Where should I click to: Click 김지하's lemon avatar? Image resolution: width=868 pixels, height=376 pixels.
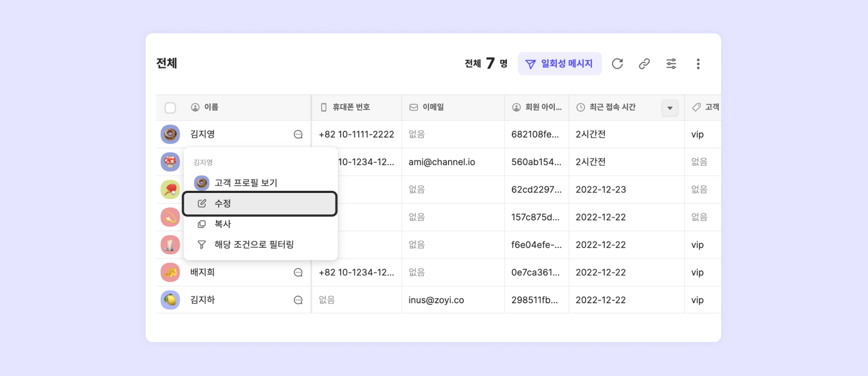click(x=170, y=300)
